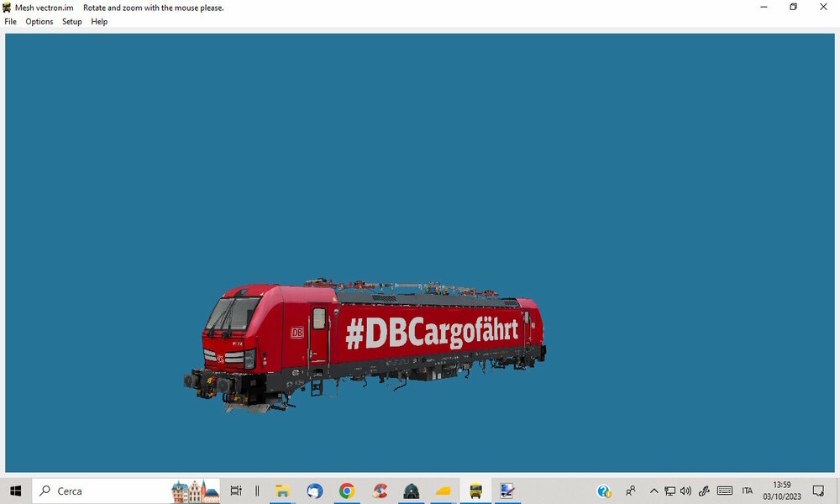Open the volume control tray icon
Image resolution: width=840 pixels, height=504 pixels.
(685, 491)
